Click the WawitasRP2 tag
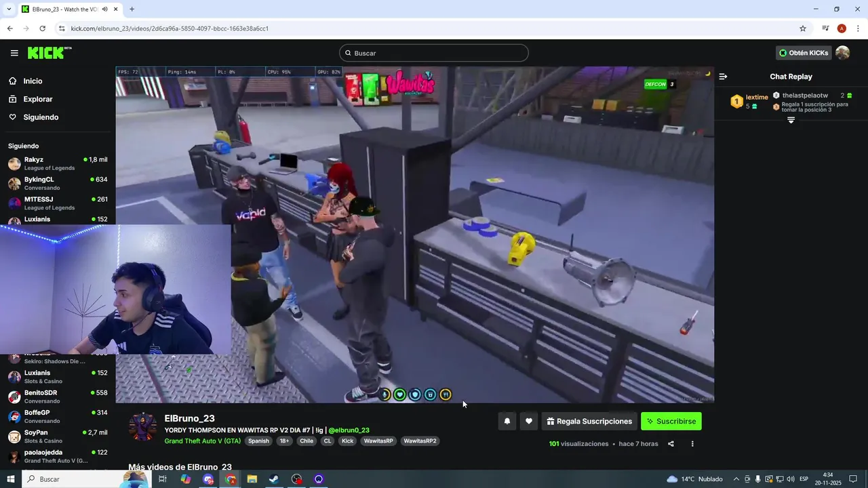Image resolution: width=868 pixels, height=488 pixels. pos(420,441)
